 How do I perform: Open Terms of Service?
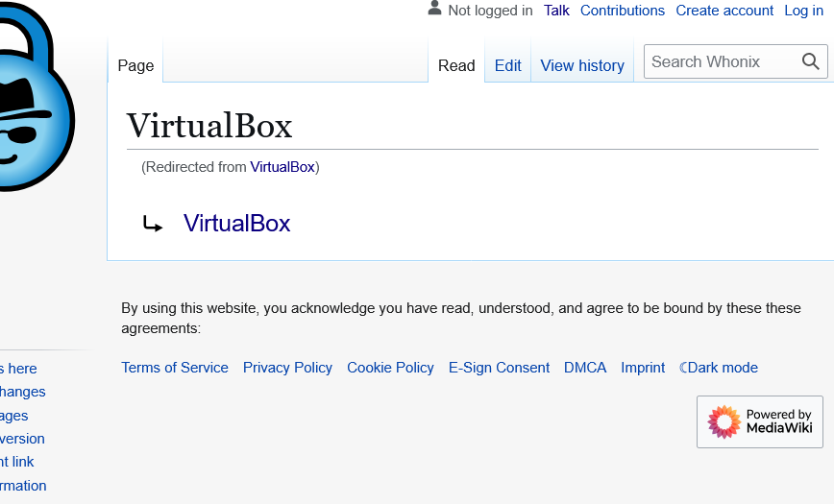pos(175,368)
